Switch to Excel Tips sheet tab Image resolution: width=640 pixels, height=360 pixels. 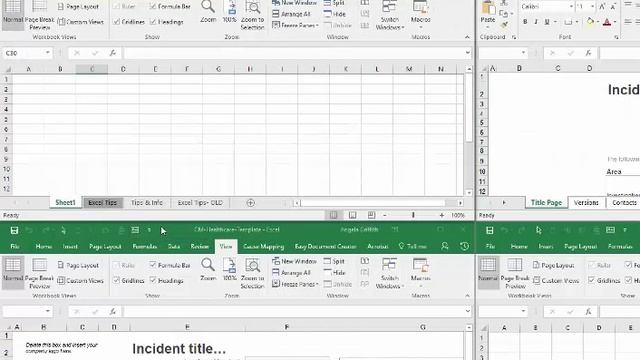pos(102,203)
